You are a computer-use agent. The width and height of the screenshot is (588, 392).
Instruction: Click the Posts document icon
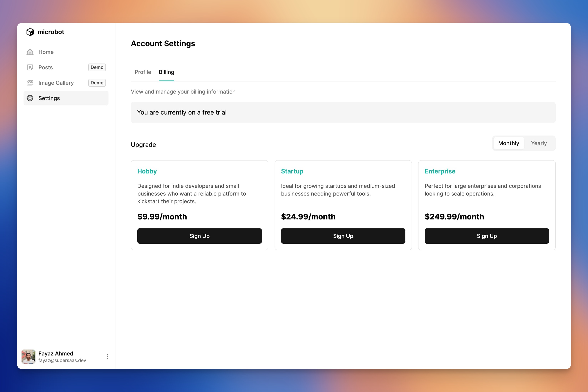[30, 68]
